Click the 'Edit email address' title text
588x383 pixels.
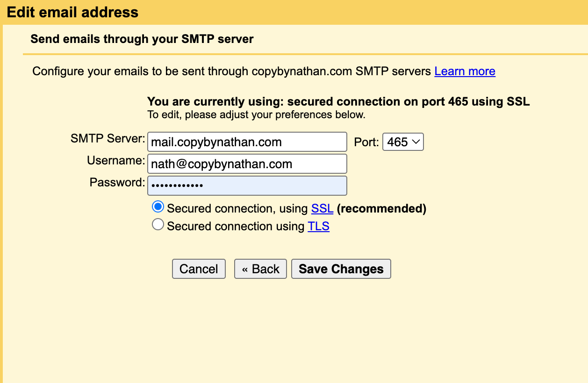pos(72,12)
